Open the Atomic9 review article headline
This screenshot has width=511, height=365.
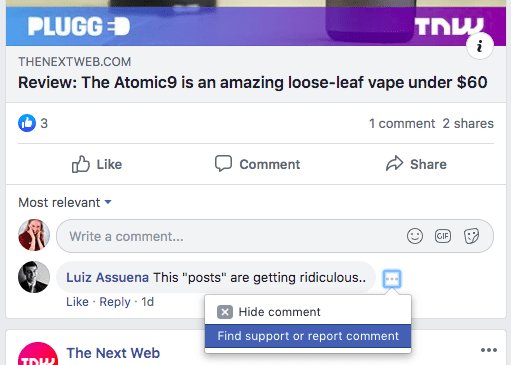(x=253, y=82)
